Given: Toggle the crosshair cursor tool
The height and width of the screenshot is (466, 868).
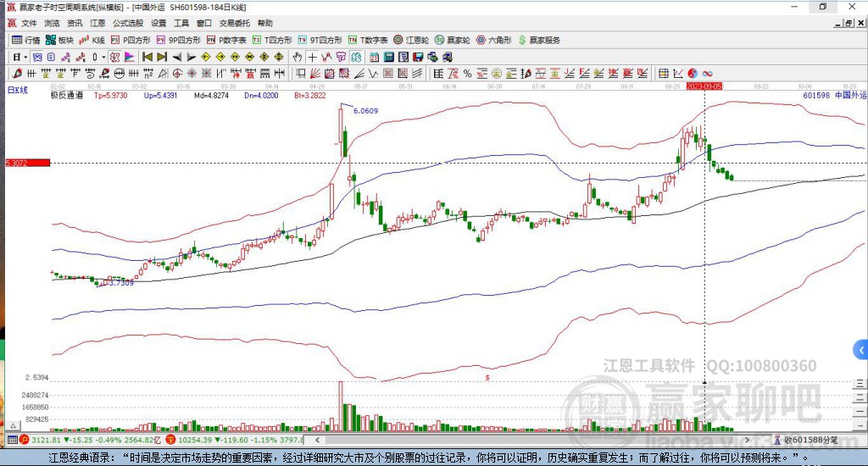Looking at the screenshot, I should [x=312, y=57].
